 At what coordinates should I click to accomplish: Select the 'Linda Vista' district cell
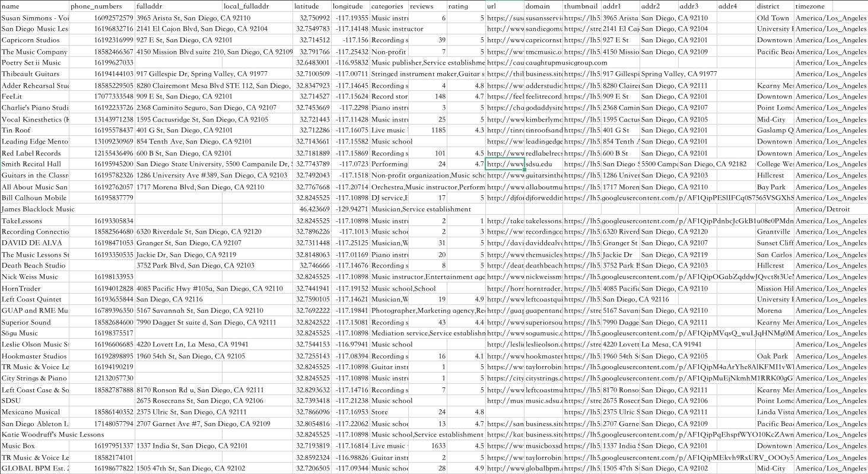click(775, 412)
